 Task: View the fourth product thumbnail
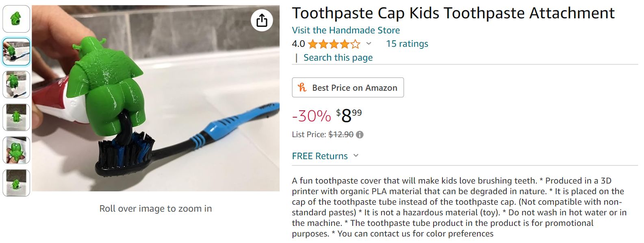click(x=16, y=117)
